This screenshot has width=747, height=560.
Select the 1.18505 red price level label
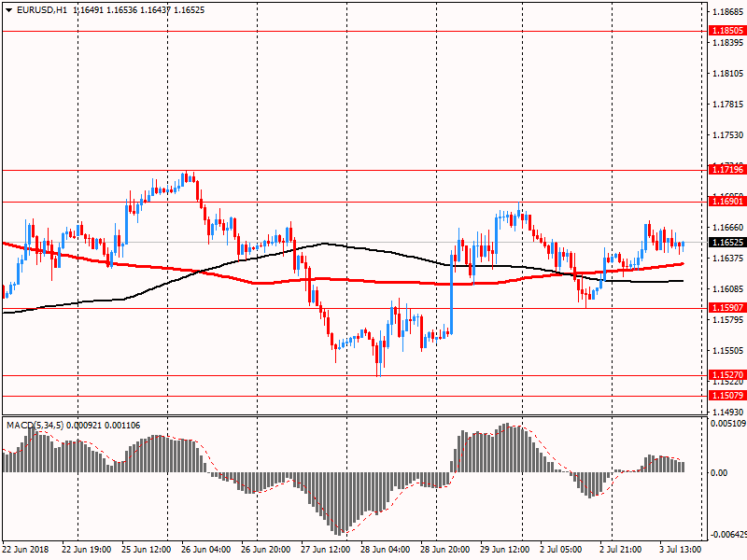pyautogui.click(x=727, y=31)
